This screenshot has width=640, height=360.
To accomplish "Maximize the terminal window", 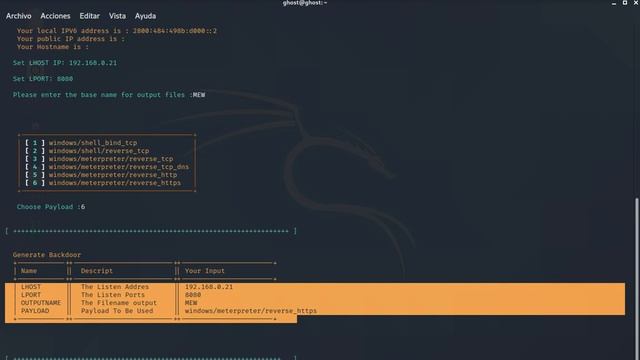I will point(625,3).
